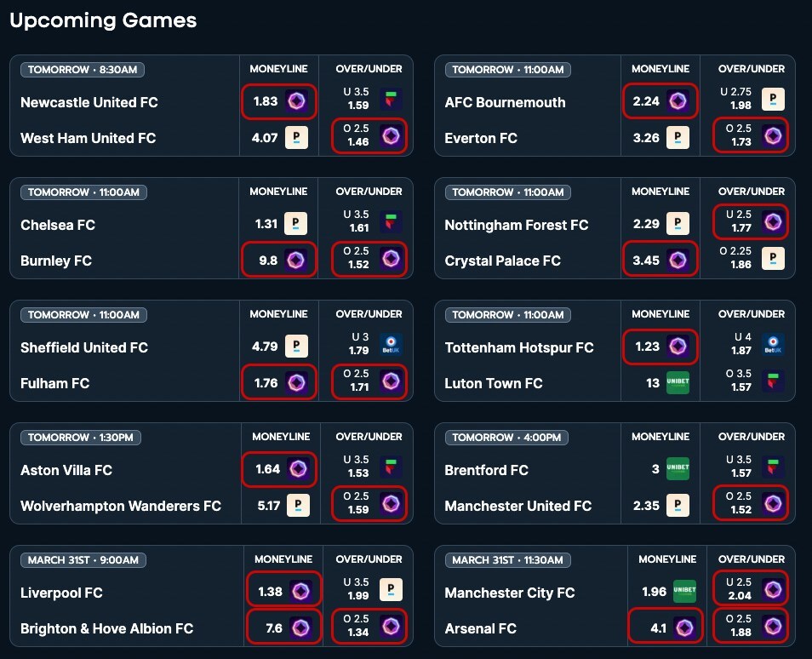
Task: Click the March 31st 11:30AM date badge
Action: (507, 560)
